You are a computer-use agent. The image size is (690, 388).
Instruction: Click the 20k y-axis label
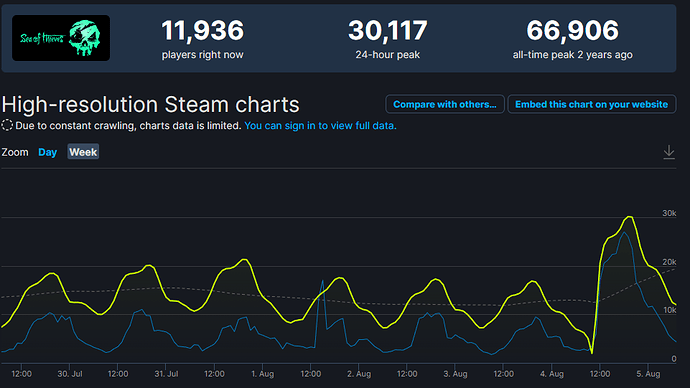click(669, 262)
